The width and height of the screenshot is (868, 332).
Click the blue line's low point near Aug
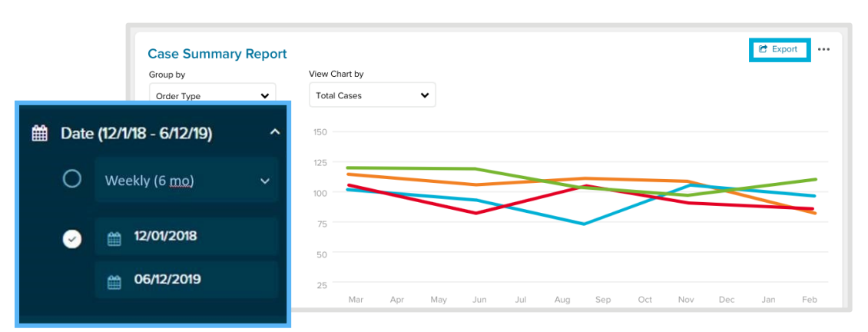(x=585, y=224)
